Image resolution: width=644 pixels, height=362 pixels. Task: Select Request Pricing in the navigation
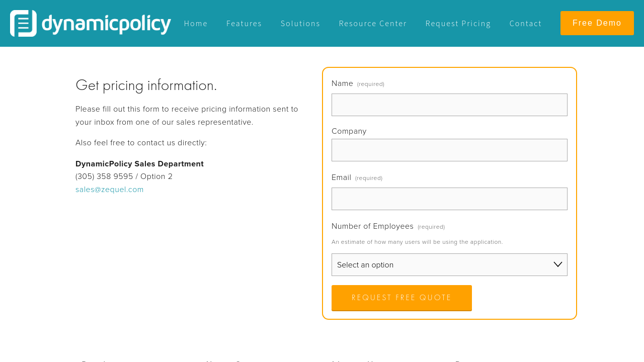458,24
